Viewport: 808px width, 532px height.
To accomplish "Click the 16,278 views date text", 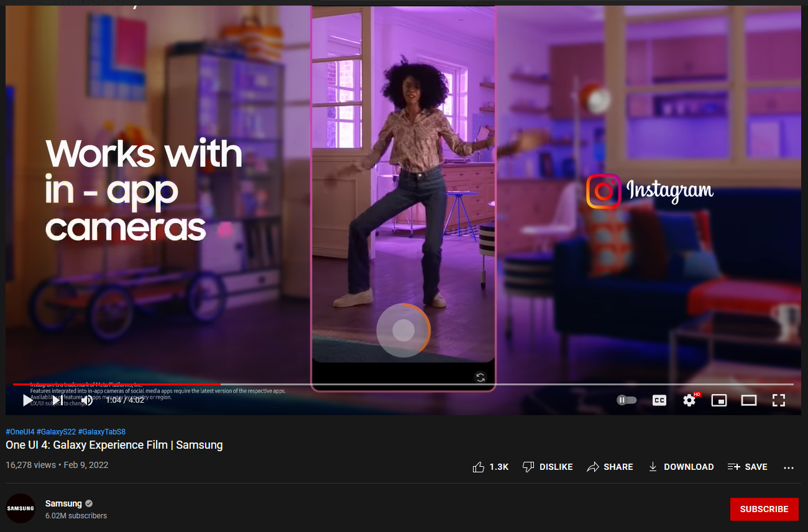I will [x=57, y=465].
